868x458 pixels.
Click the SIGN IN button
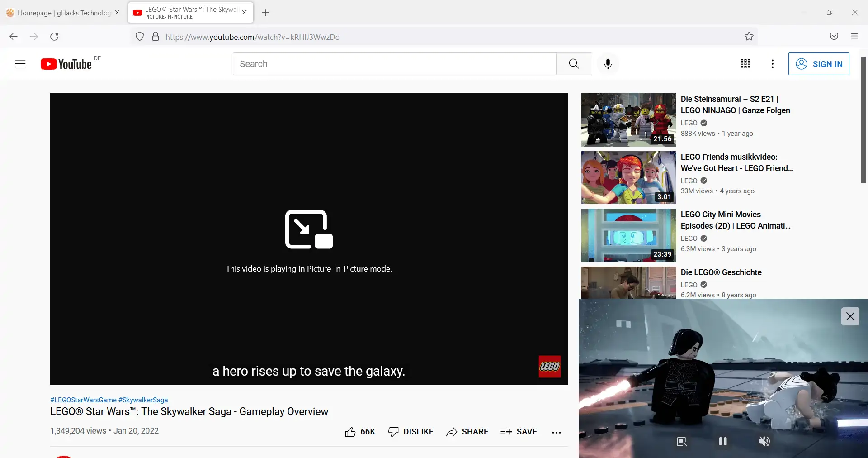tap(819, 64)
